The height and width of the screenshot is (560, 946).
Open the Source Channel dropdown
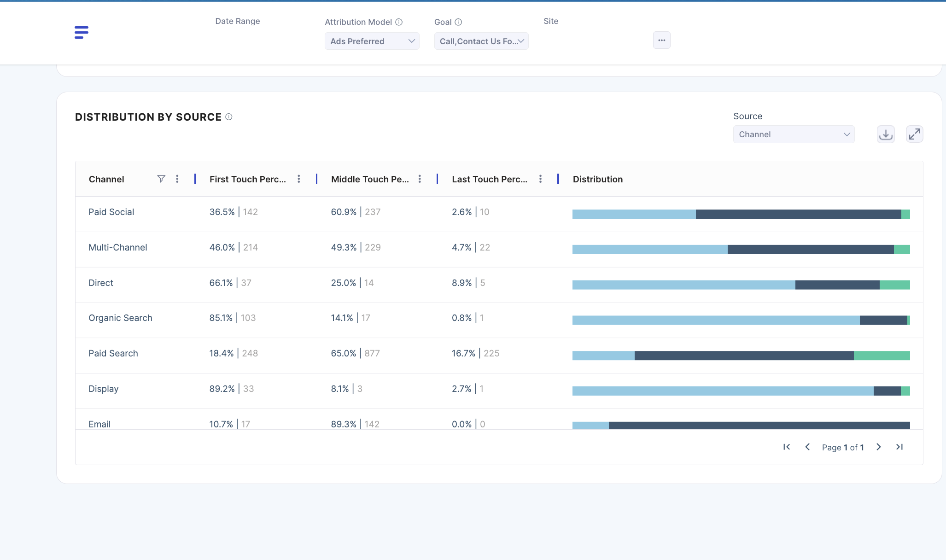point(794,134)
